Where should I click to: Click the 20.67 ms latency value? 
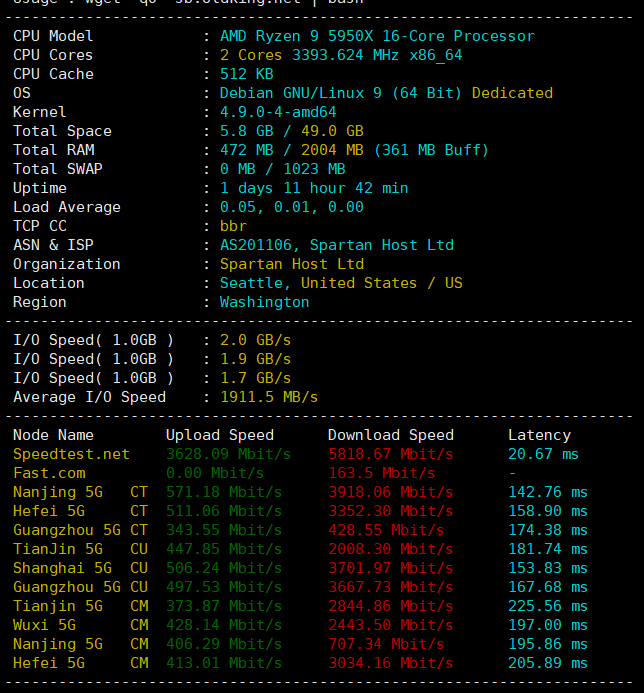pyautogui.click(x=543, y=454)
